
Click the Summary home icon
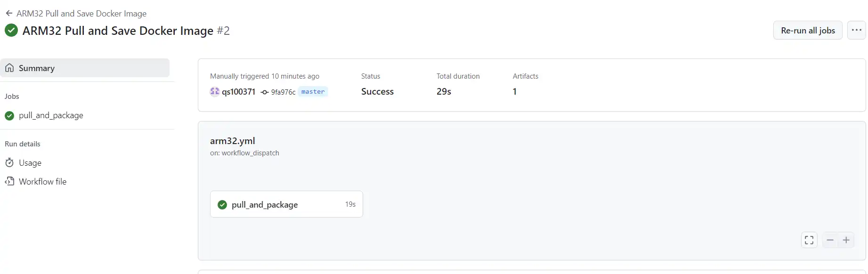(9, 68)
